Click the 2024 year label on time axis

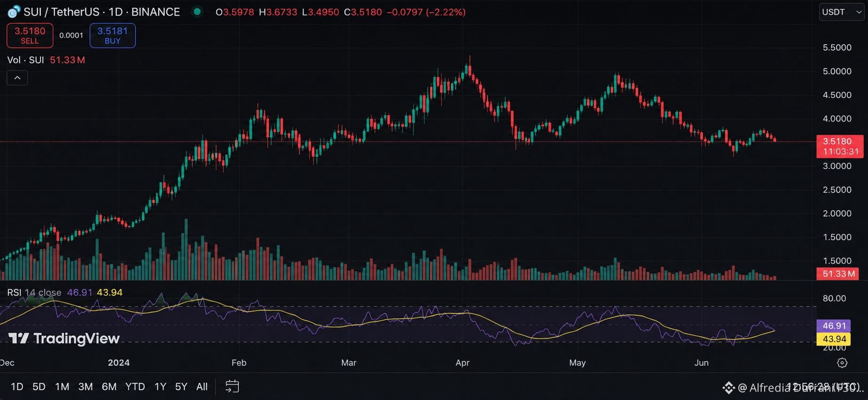(x=118, y=363)
